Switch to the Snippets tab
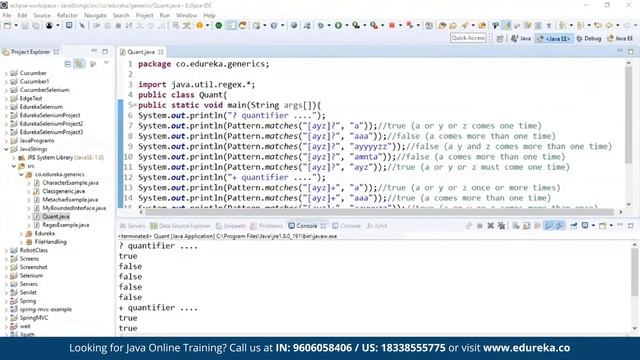The image size is (640, 360). (230, 226)
